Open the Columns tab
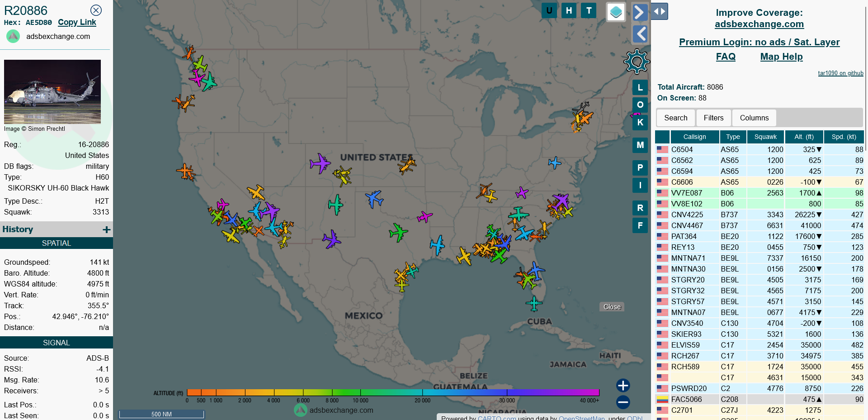The image size is (868, 420). click(754, 118)
